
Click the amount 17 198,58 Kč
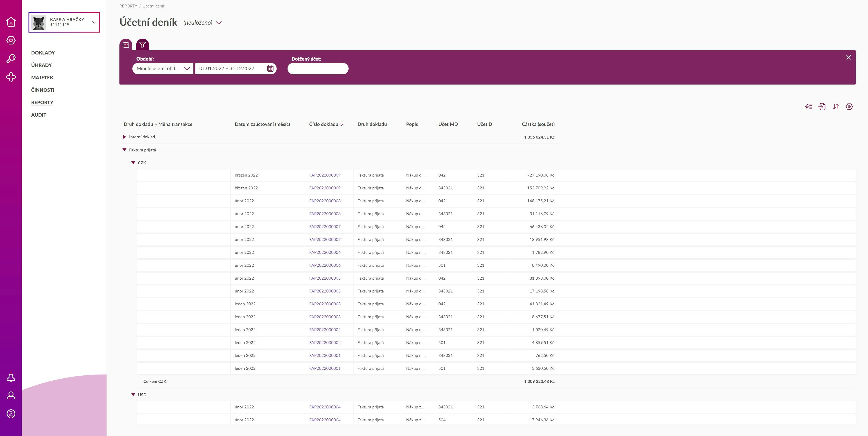542,291
